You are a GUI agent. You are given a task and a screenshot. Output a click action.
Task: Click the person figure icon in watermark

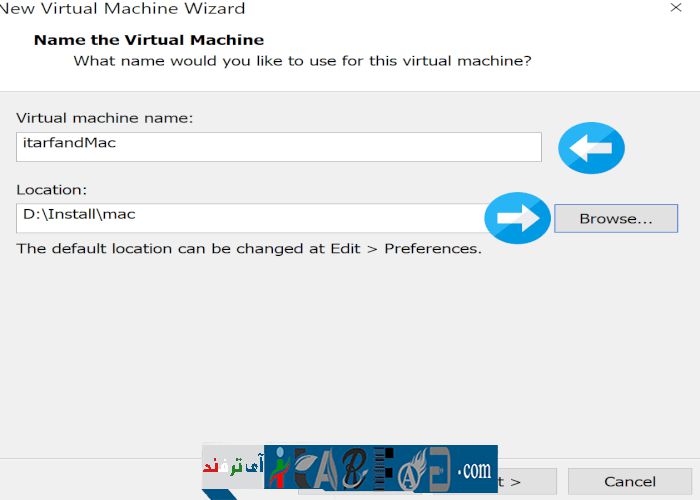[279, 468]
